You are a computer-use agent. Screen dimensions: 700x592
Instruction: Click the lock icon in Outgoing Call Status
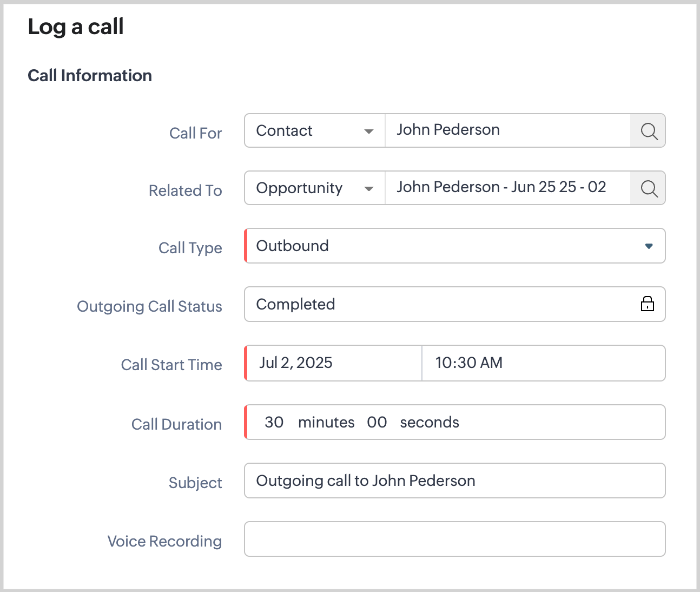(x=647, y=304)
